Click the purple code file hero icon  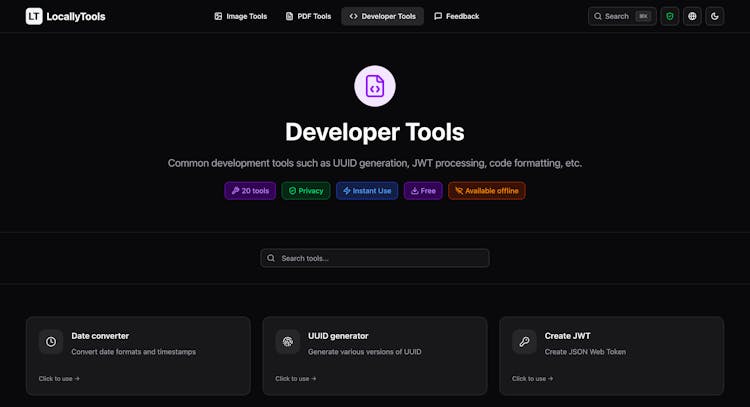375,86
